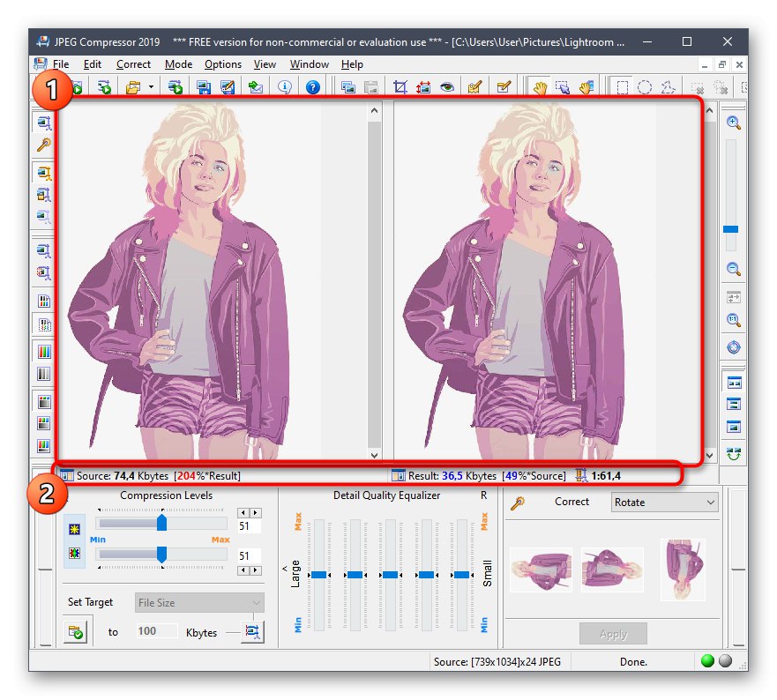Open the dropdown arrow beside folder icon

pos(151,87)
